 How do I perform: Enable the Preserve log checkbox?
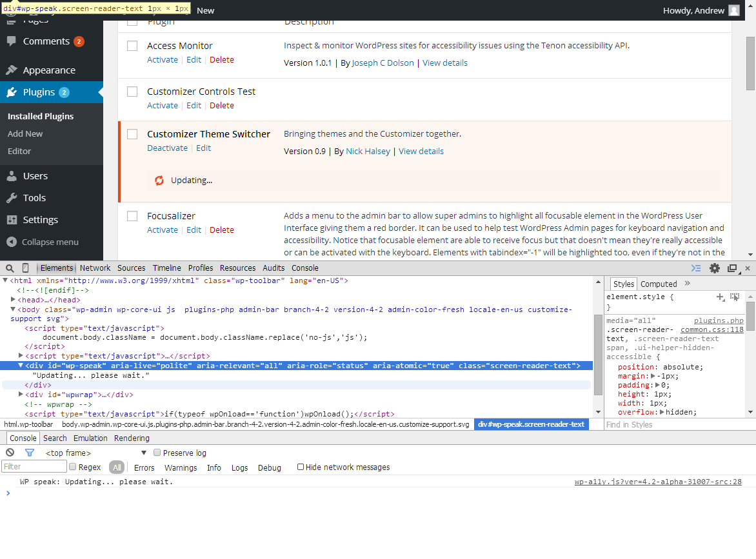[x=157, y=453]
